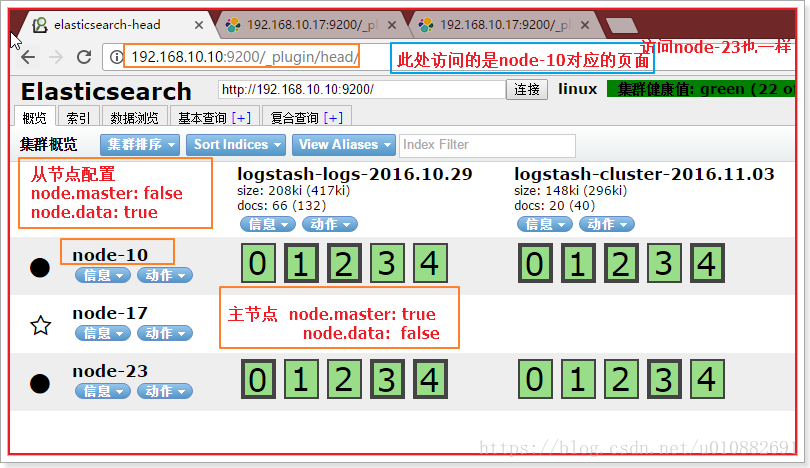This screenshot has width=810, height=468.
Task: Open 信息 menu for node-23
Action: click(103, 391)
